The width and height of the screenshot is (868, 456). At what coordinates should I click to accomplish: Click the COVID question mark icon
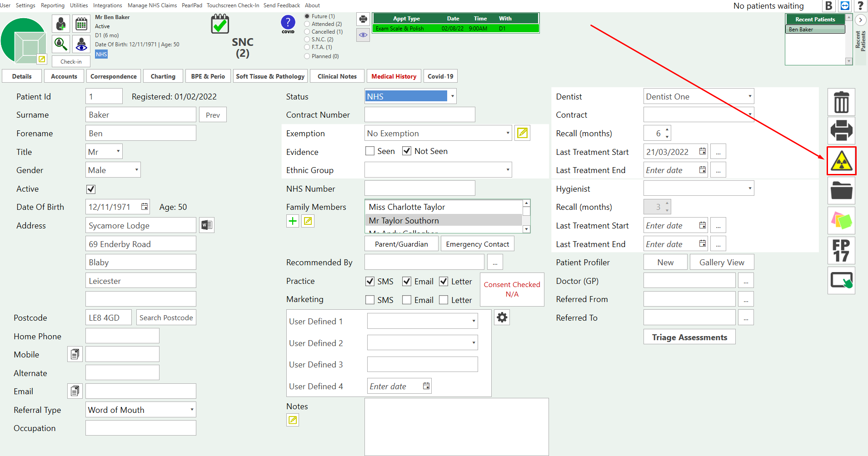[x=288, y=23]
